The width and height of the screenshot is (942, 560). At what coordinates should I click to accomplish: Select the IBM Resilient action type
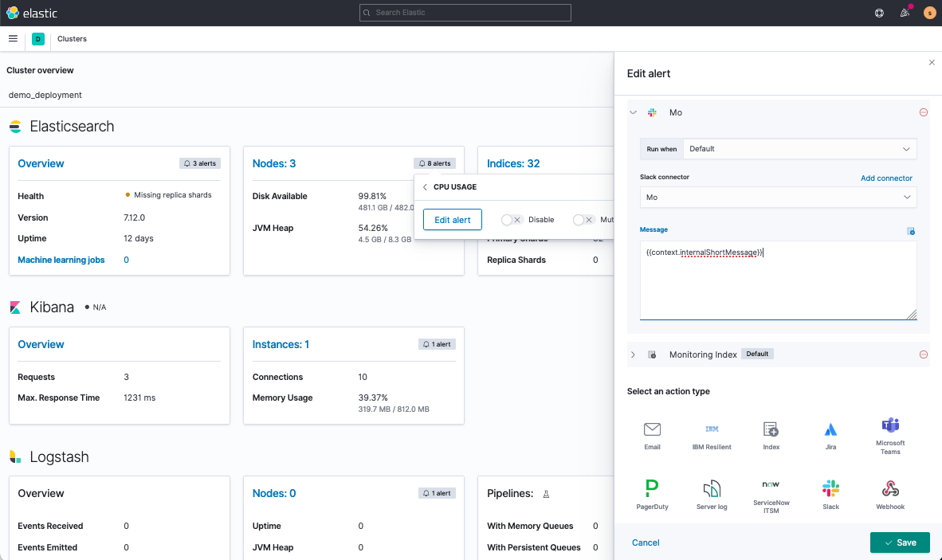[x=712, y=436]
